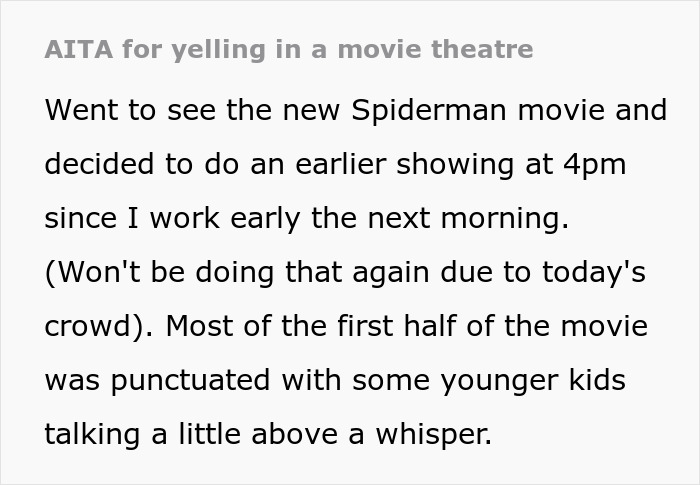
Task: Click the post title about yelling in theatre
Action: click(x=289, y=49)
